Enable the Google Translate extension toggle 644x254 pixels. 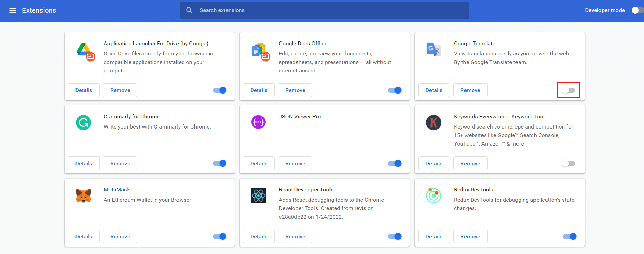(x=568, y=90)
